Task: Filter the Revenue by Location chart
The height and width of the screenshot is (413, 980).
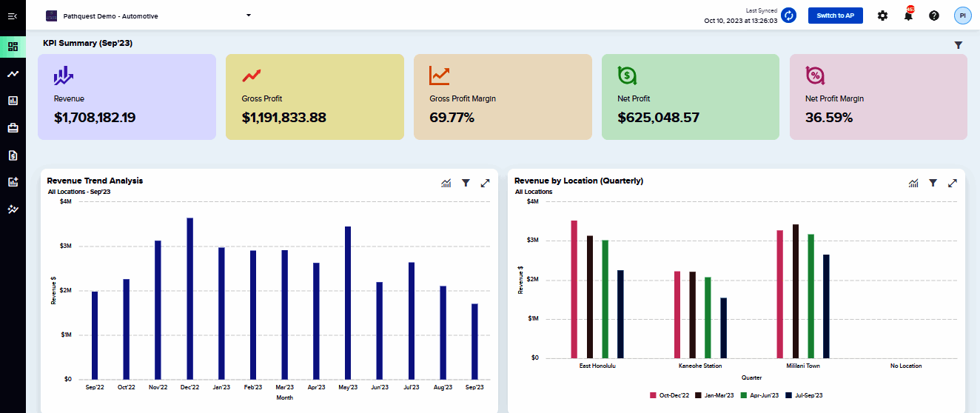Action: [x=933, y=183]
